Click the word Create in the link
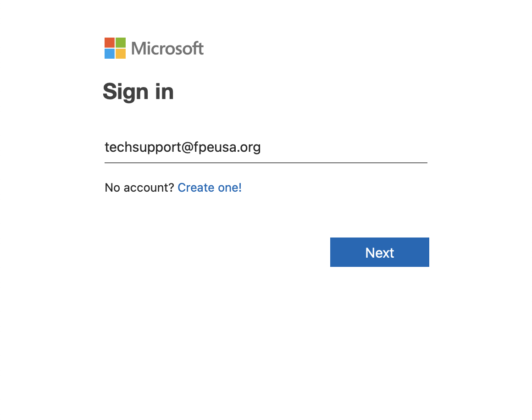The image size is (532, 420). [196, 187]
